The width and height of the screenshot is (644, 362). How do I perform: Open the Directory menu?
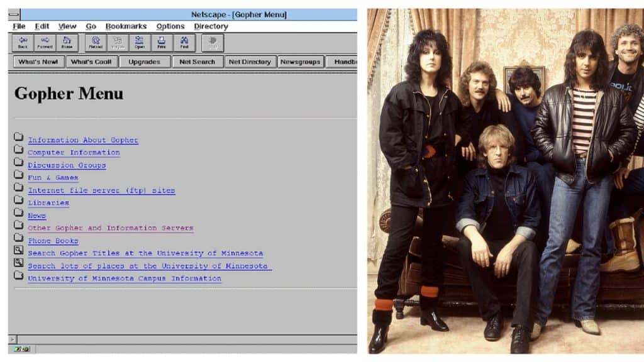211,26
